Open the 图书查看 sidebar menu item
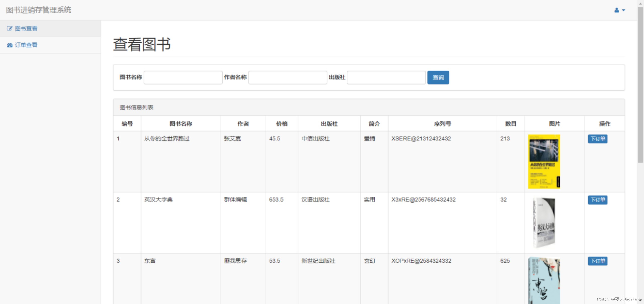 50,29
